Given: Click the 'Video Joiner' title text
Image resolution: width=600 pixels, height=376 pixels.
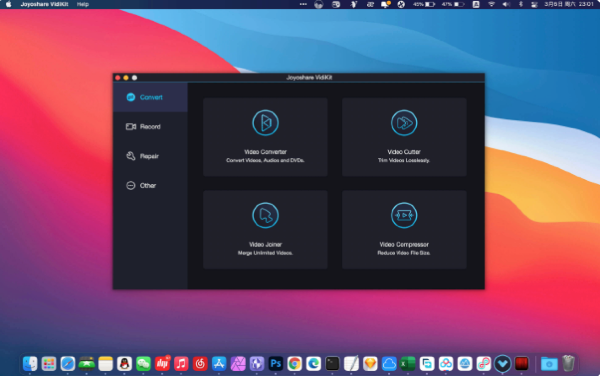Looking at the screenshot, I should (265, 244).
